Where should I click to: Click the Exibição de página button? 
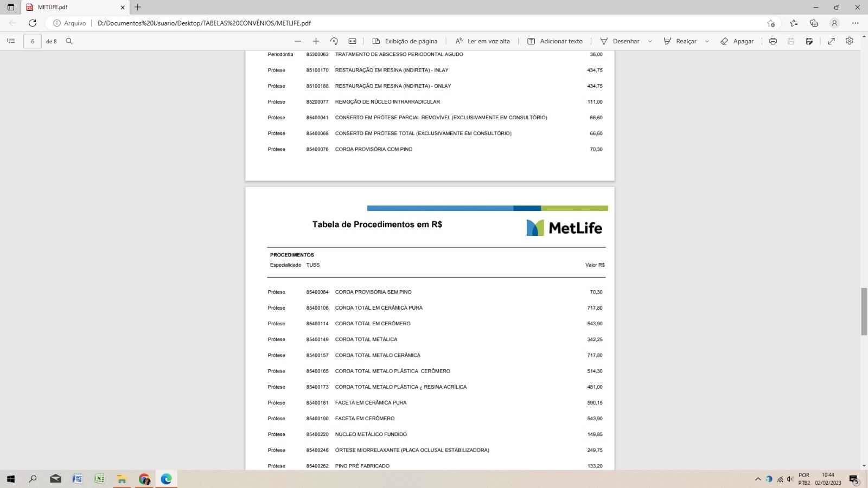coord(405,41)
